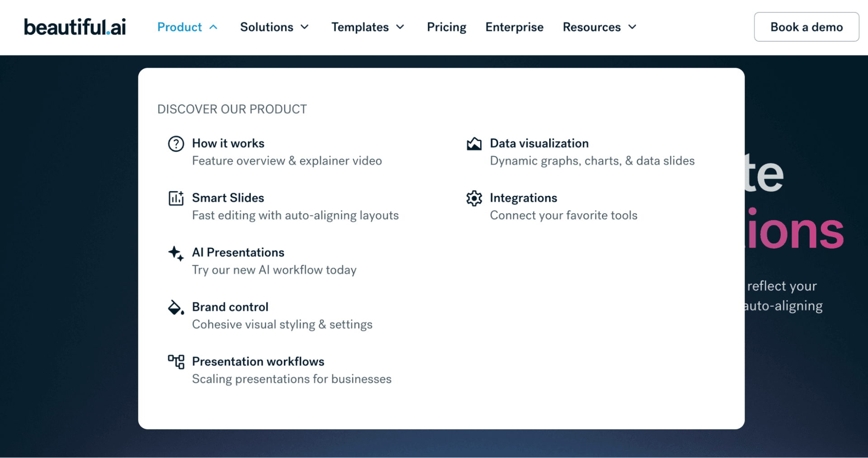Click 'Scaling presentations for businesses' text

pos(292,379)
